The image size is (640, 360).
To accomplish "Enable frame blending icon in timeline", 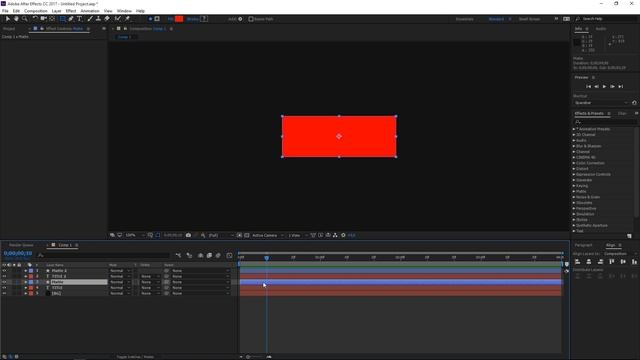I will pyautogui.click(x=209, y=256).
